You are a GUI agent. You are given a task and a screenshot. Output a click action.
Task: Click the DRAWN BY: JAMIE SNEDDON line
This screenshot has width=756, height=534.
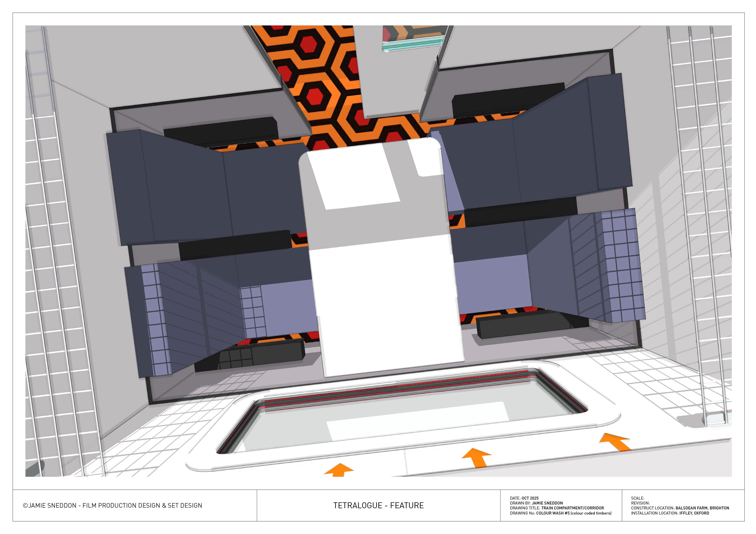click(536, 503)
